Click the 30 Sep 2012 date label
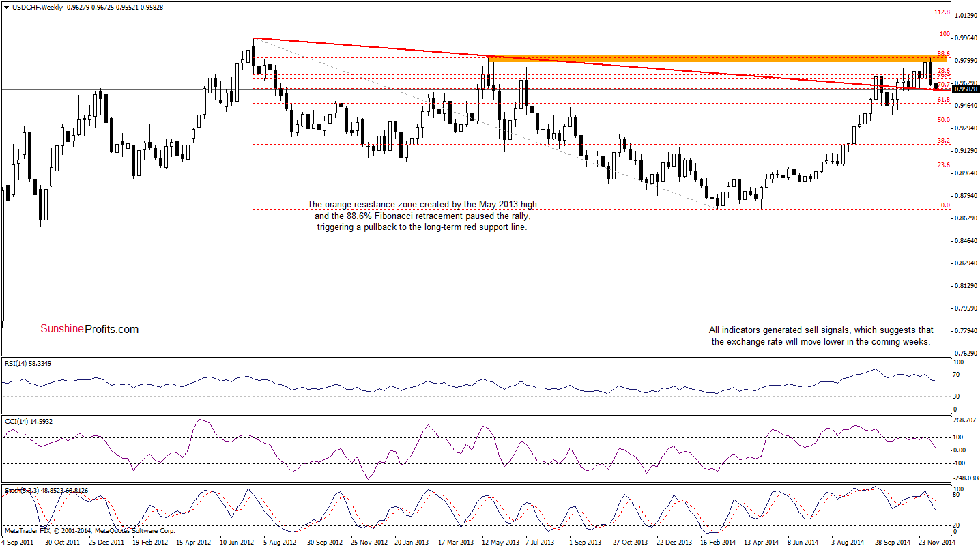The height and width of the screenshot is (548, 980). point(323,542)
